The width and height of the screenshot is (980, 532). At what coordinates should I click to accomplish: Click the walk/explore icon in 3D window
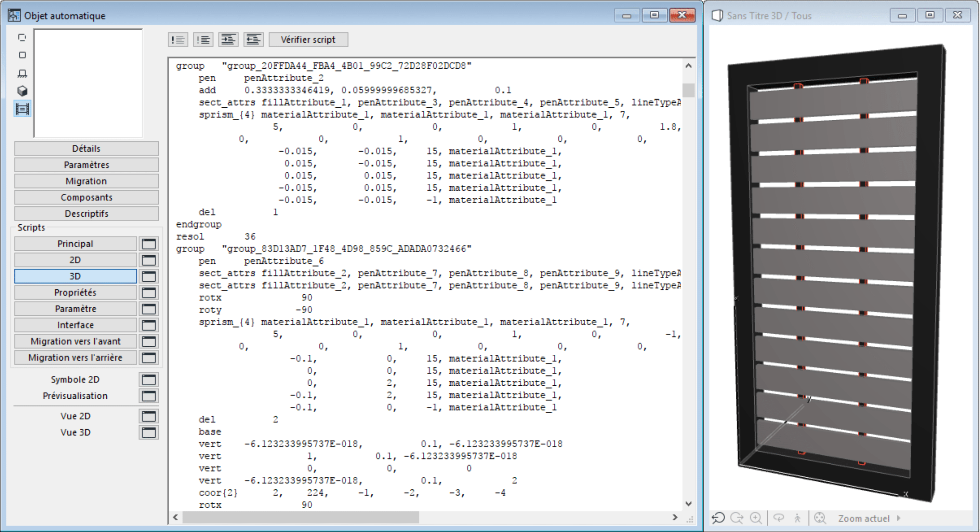point(797,518)
